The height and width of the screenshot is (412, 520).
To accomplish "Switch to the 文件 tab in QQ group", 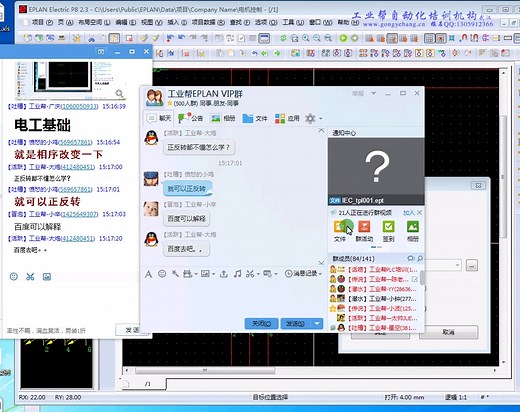I will [255, 118].
